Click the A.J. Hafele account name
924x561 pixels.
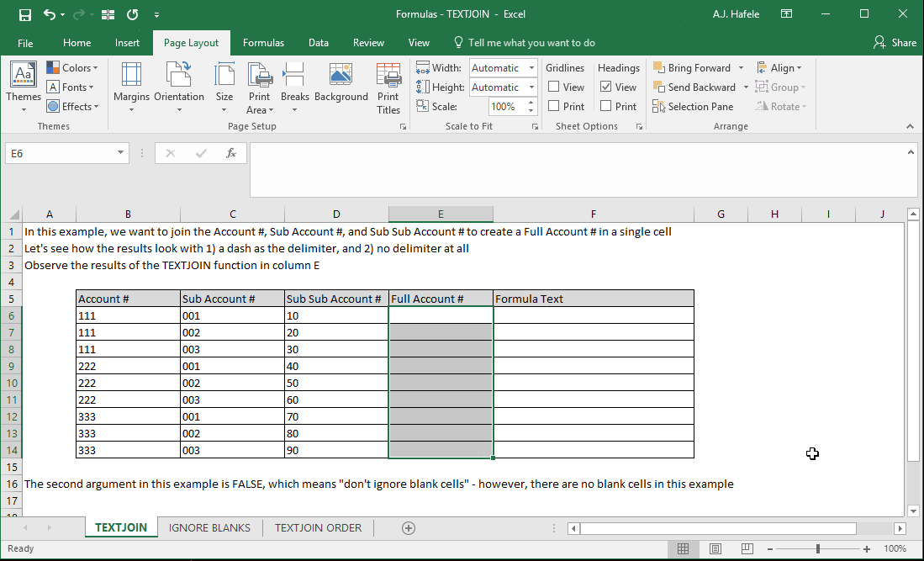pos(736,14)
